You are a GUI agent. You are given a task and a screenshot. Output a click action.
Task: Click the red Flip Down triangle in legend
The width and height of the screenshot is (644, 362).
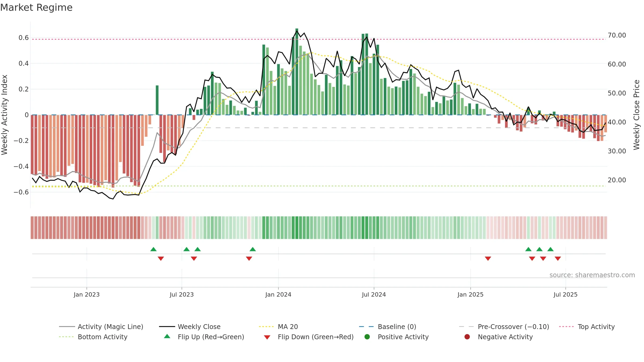point(267,337)
